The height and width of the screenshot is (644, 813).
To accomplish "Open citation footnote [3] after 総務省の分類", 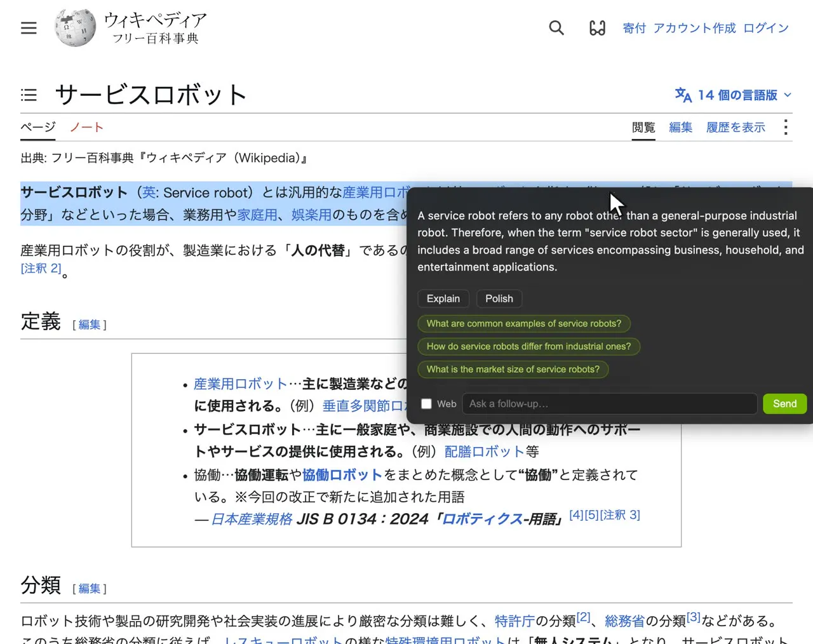I will (694, 616).
